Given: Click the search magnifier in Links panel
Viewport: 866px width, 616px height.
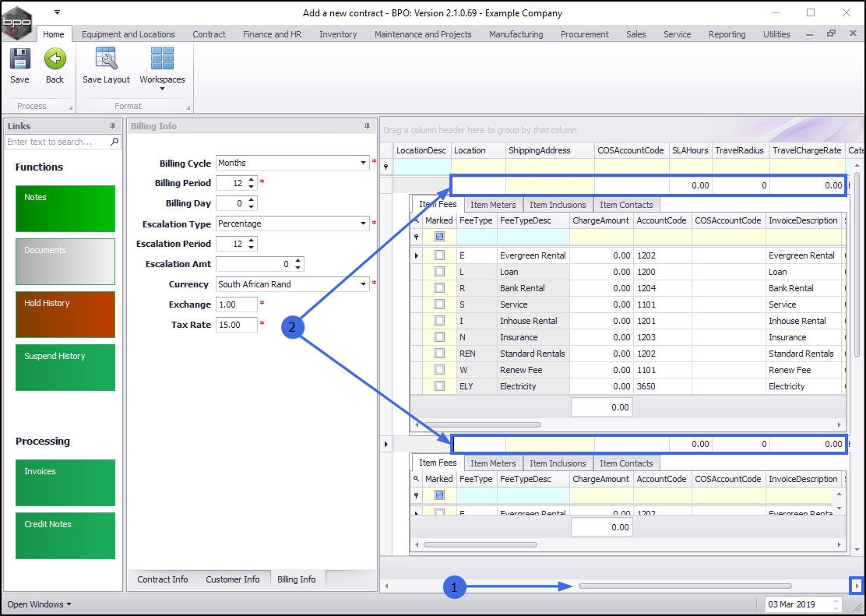Looking at the screenshot, I should tap(114, 142).
